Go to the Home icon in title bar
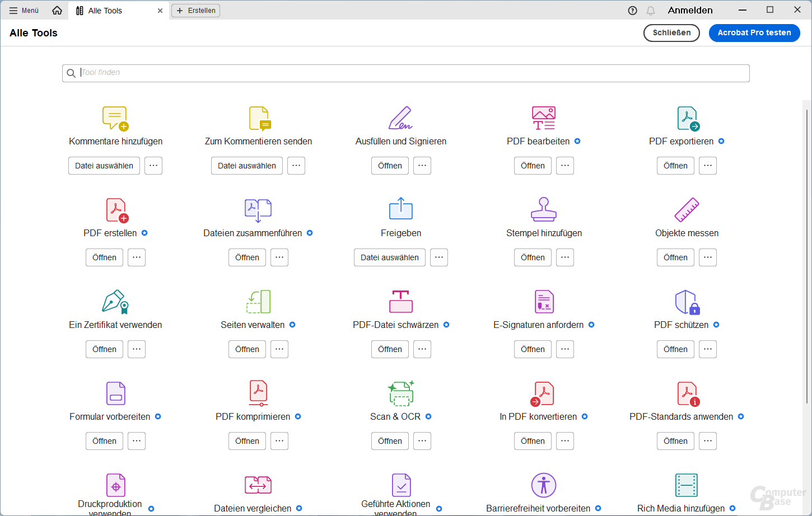 point(57,11)
